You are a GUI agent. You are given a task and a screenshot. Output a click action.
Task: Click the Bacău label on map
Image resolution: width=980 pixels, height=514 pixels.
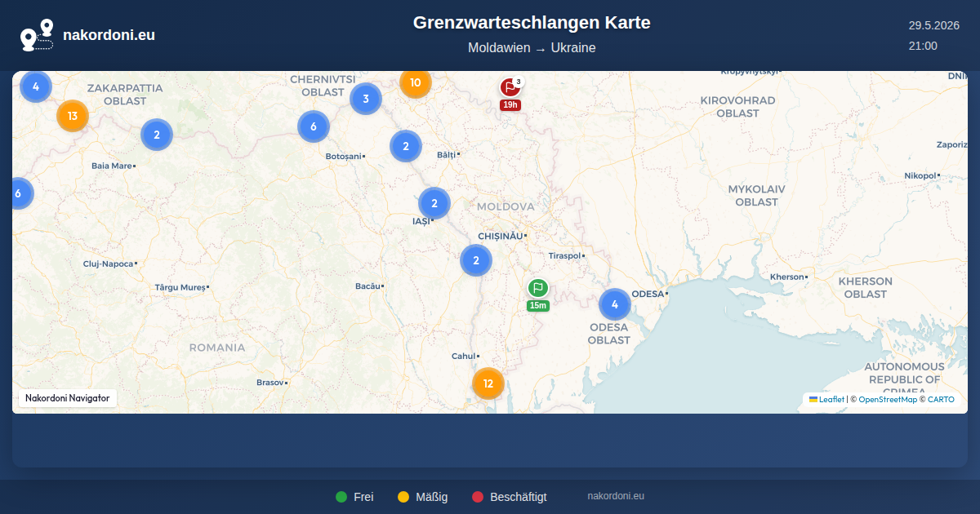tap(368, 286)
